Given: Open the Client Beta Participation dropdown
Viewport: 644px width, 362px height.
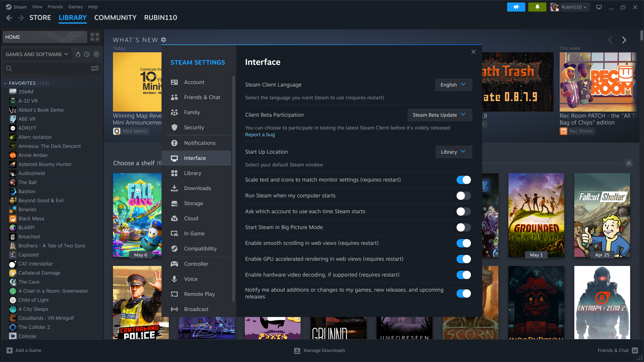Looking at the screenshot, I should tap(440, 115).
